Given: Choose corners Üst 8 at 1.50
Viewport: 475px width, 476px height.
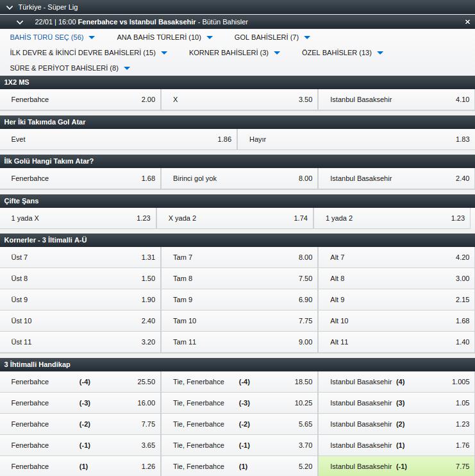Looking at the screenshot, I should tap(80, 278).
